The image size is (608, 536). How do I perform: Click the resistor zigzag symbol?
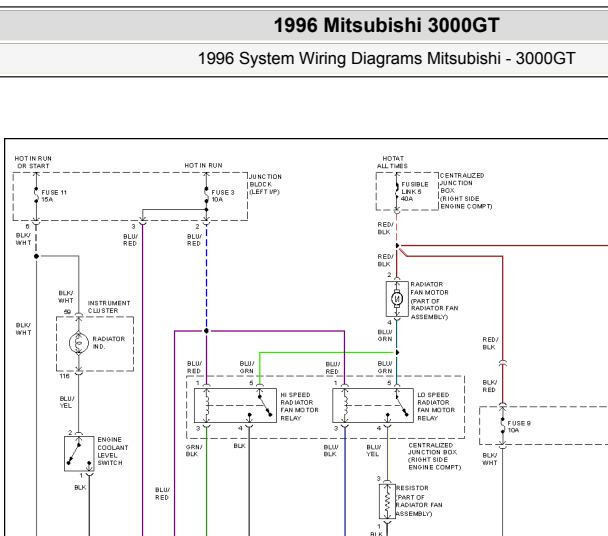(387, 501)
